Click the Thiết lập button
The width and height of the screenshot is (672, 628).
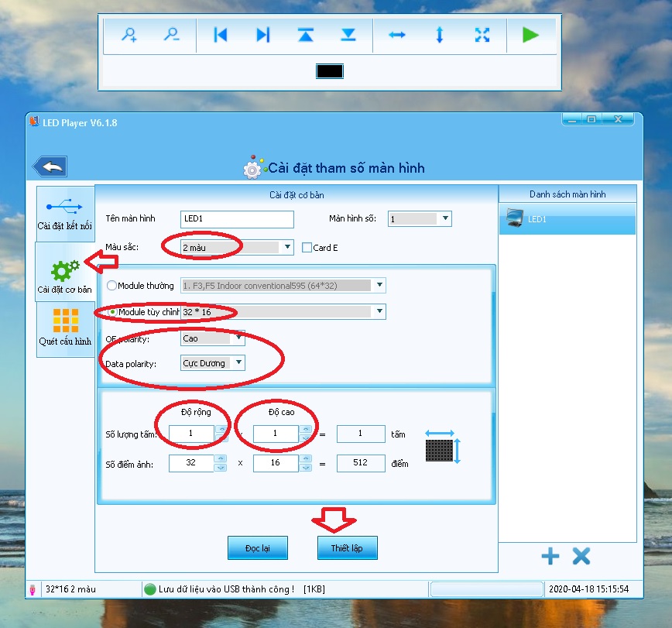pyautogui.click(x=347, y=547)
